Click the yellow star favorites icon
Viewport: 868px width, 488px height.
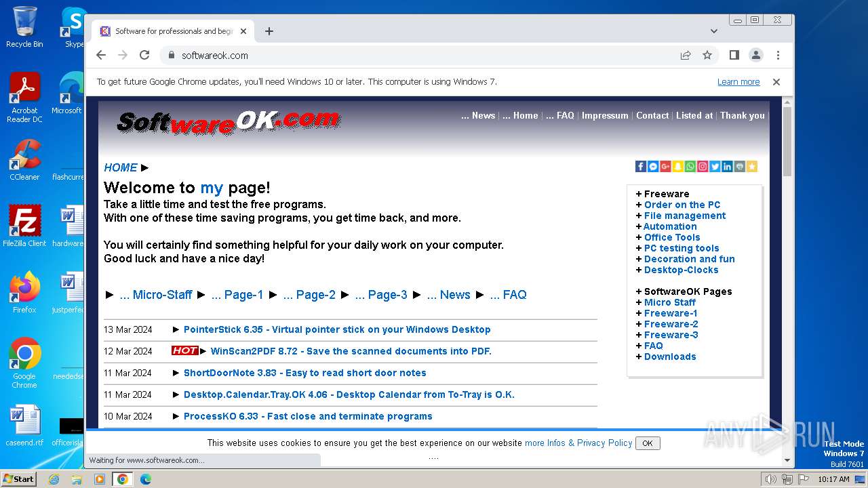click(751, 166)
